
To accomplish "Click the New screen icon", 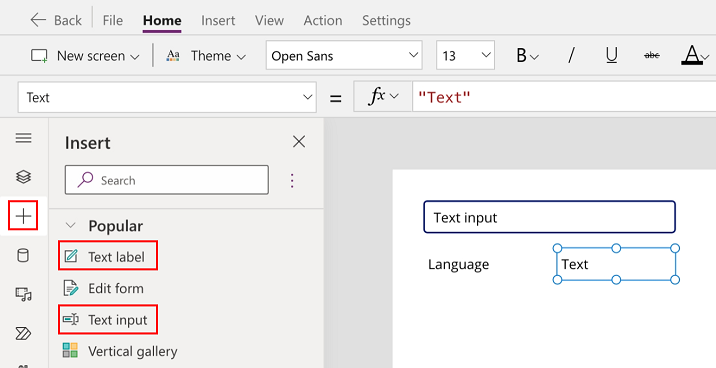I will pos(39,56).
